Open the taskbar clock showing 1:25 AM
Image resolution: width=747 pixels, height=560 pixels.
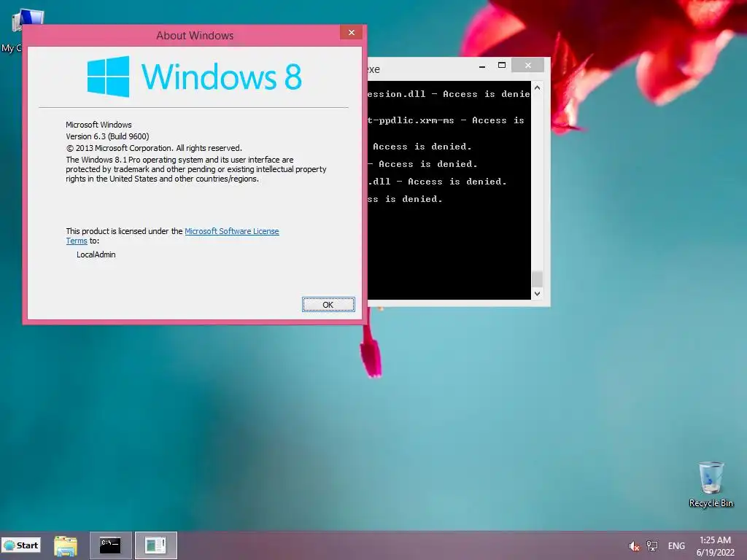click(x=715, y=546)
